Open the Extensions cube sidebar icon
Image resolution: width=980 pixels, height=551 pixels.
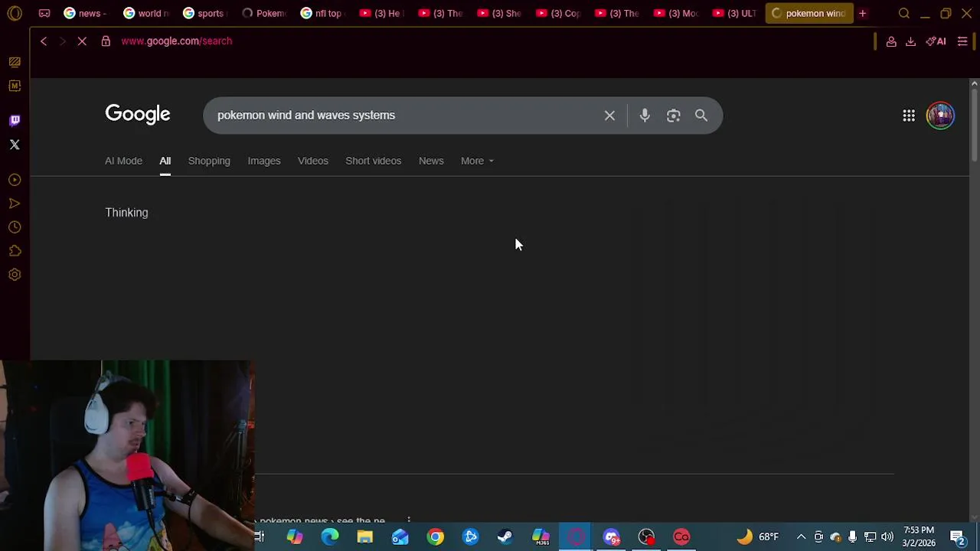pos(15,251)
